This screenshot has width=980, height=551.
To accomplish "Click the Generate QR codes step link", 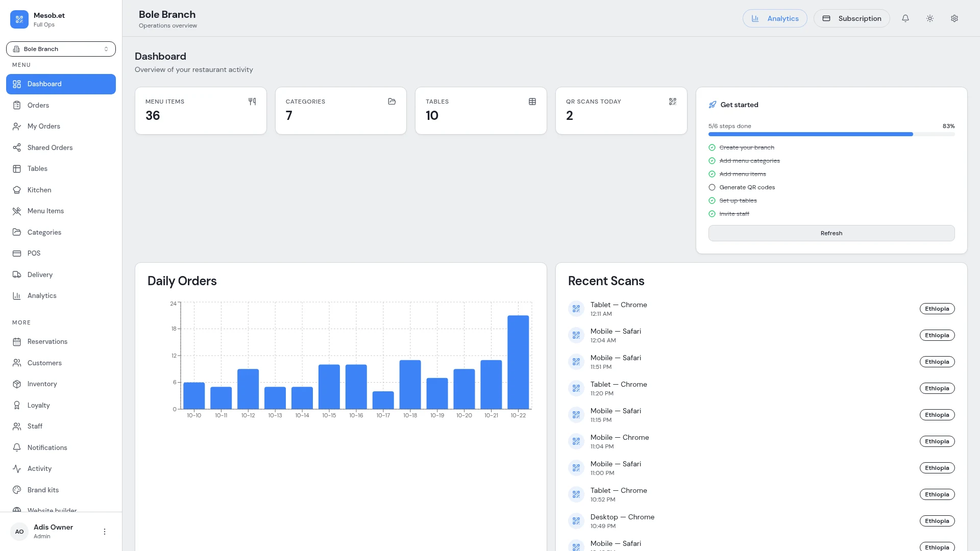I will [x=747, y=187].
